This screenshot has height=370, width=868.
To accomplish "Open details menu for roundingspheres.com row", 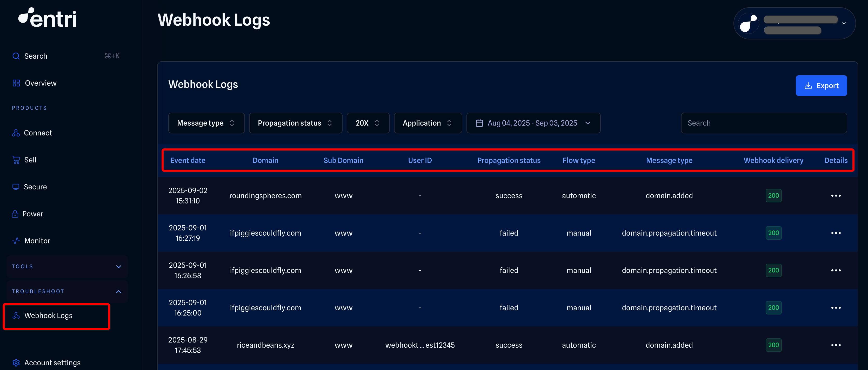I will (x=836, y=196).
